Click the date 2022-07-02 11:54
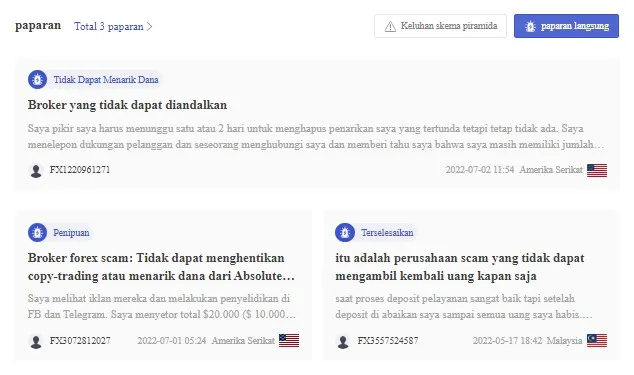Viewport: 634px width, 375px height. point(480,169)
